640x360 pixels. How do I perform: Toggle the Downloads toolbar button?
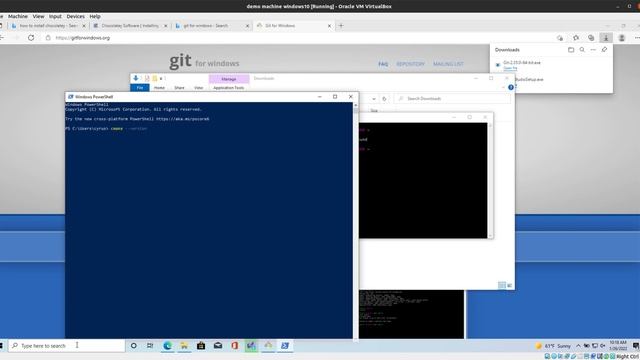coord(606,38)
